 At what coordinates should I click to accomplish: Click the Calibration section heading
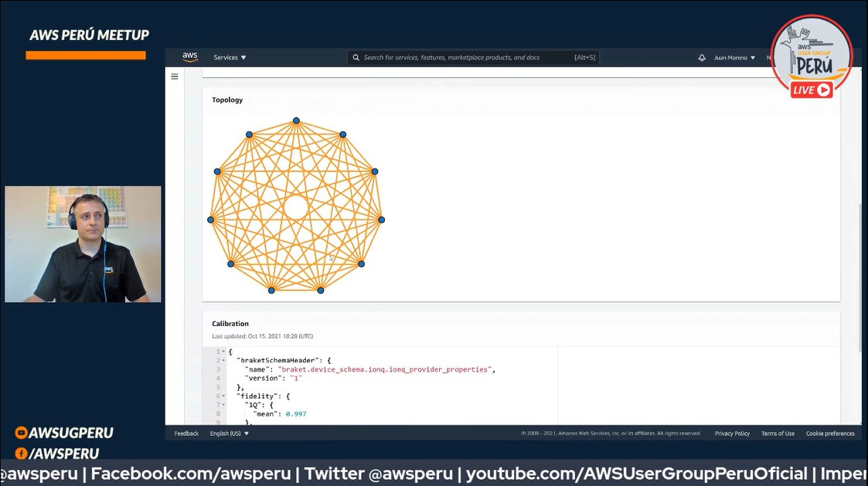click(x=230, y=323)
